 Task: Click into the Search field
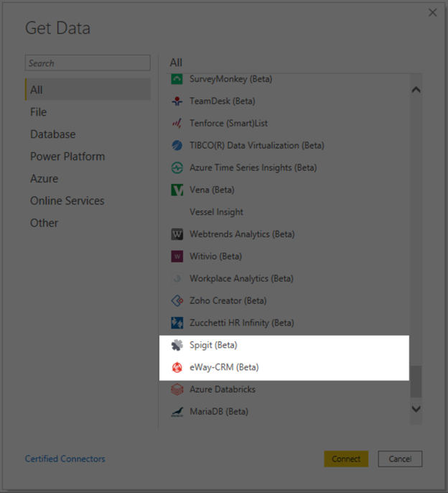[88, 63]
